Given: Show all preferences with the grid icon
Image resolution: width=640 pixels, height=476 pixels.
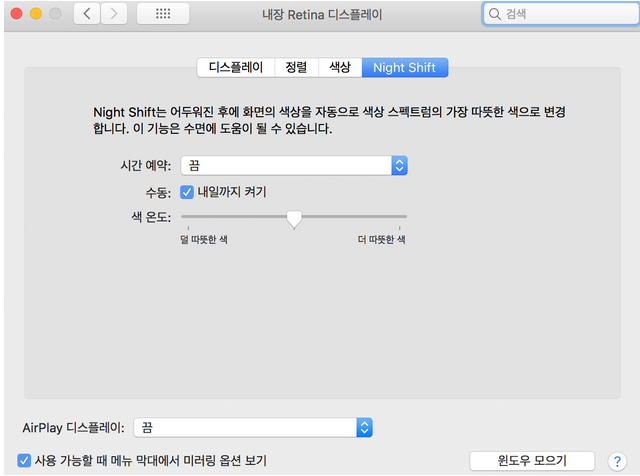Looking at the screenshot, I should (163, 14).
